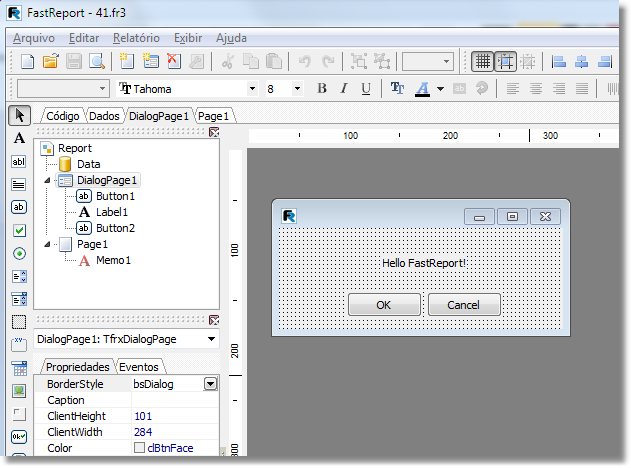The height and width of the screenshot is (468, 631).
Task: Select Memo1 in report tree
Action: pos(113,260)
